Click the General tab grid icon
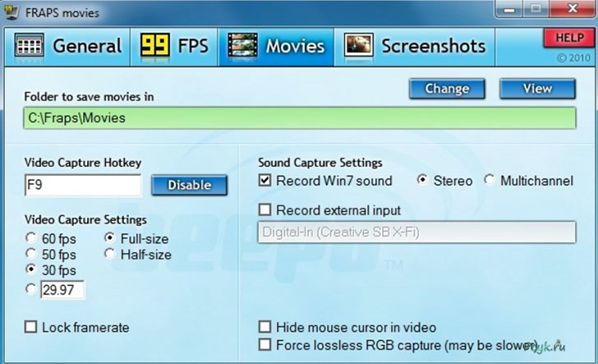The width and height of the screenshot is (598, 364). pos(30,45)
